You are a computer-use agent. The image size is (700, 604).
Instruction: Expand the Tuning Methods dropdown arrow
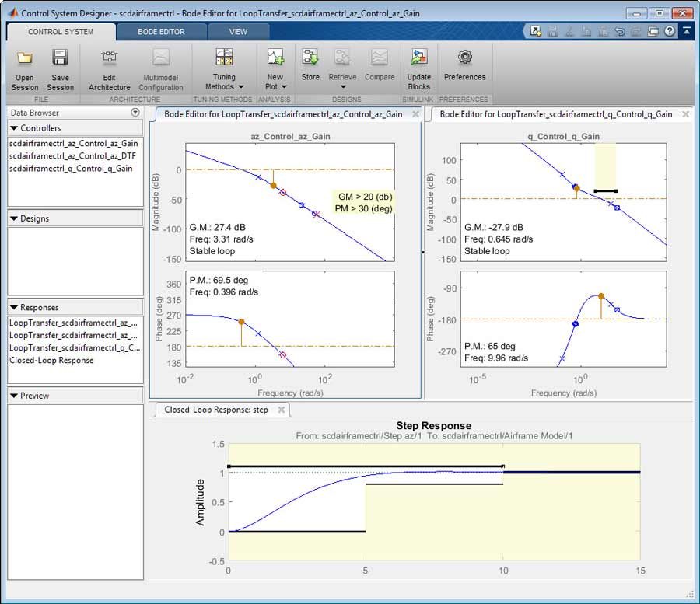[x=241, y=87]
